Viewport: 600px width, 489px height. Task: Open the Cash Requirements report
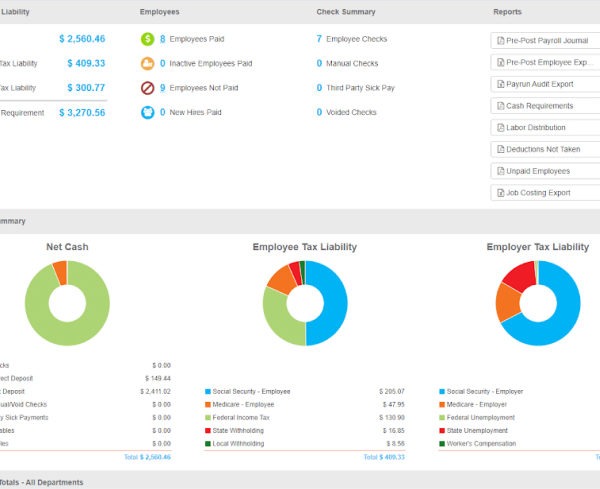tap(545, 106)
